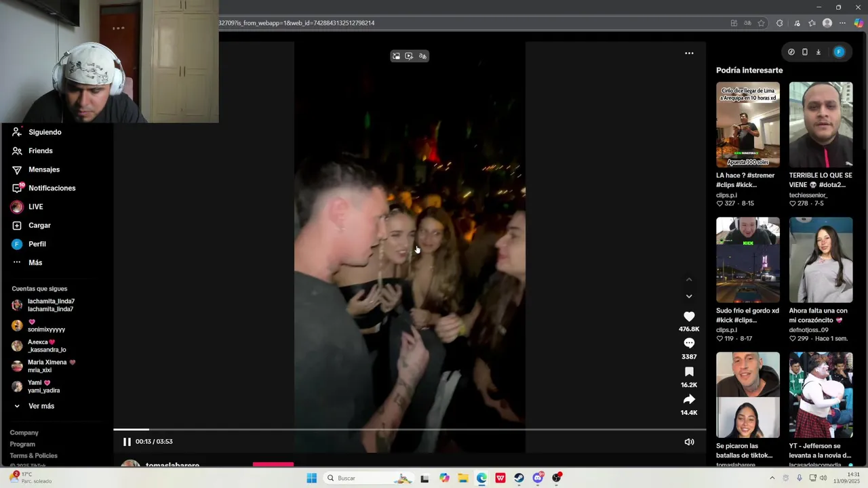868x488 pixels.
Task: Open the Windows Start menu
Action: (311, 478)
